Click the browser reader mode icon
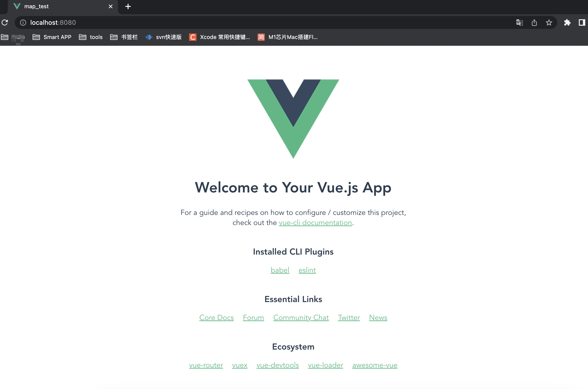588x389 pixels. 582,22
